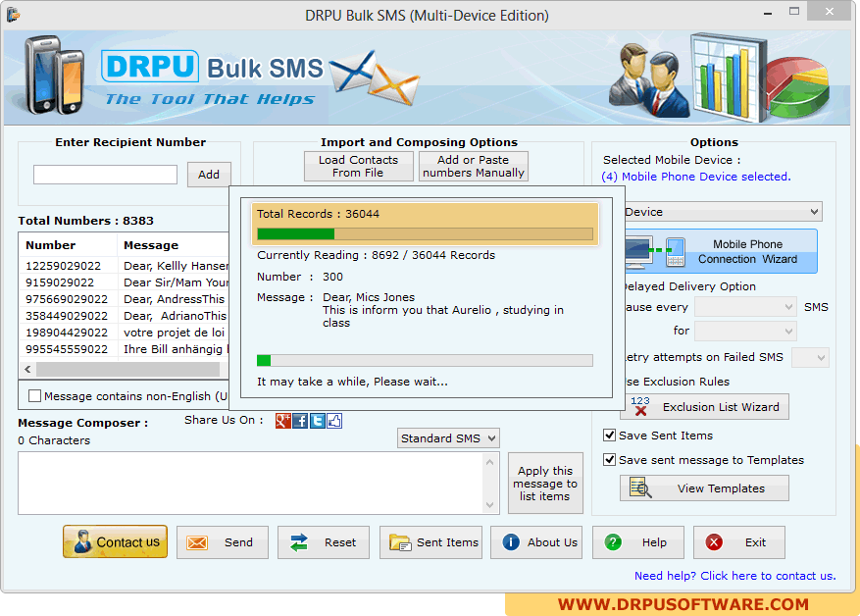
Task: Click the folder icon on Sent Items
Action: [x=400, y=542]
